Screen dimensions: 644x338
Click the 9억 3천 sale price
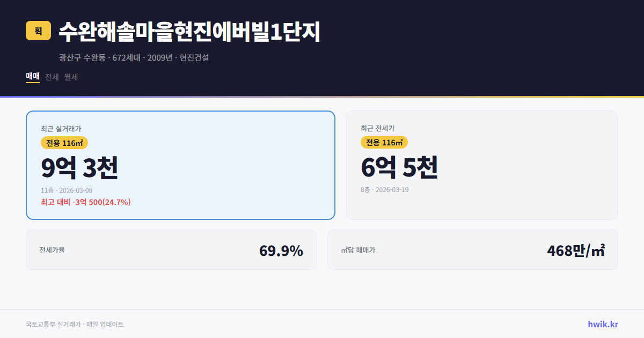[79, 168]
